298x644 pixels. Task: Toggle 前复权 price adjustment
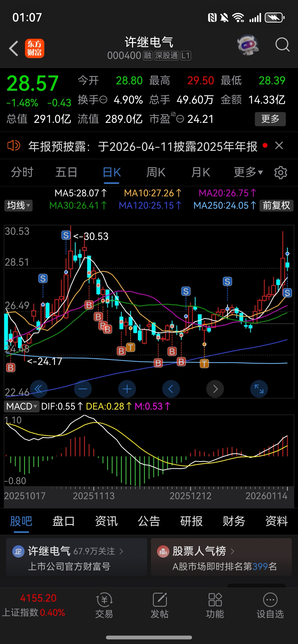pos(276,206)
